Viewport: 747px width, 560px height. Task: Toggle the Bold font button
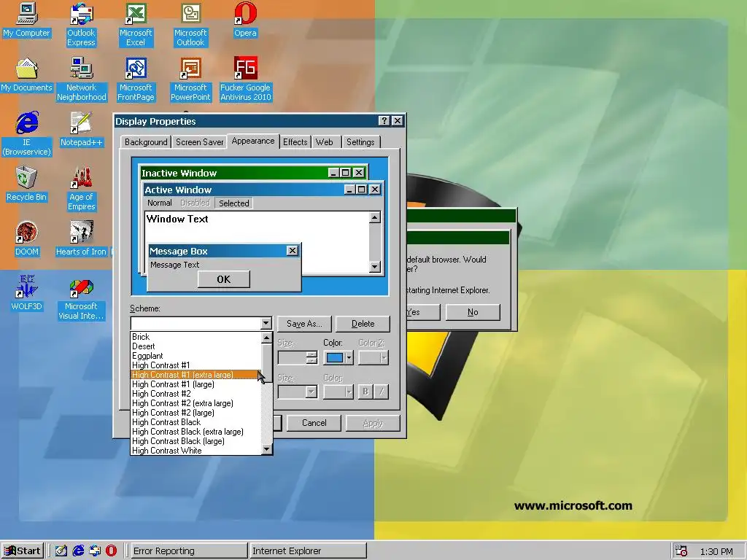point(365,392)
